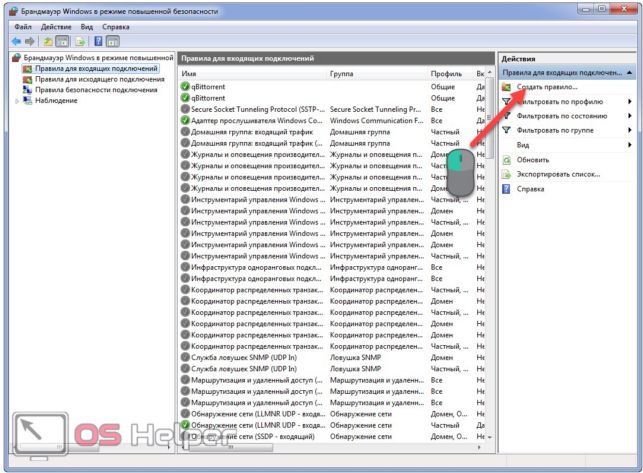This screenshot has width=643, height=473.
Task: Click the Windows Communication F... group cell
Action: [x=376, y=121]
